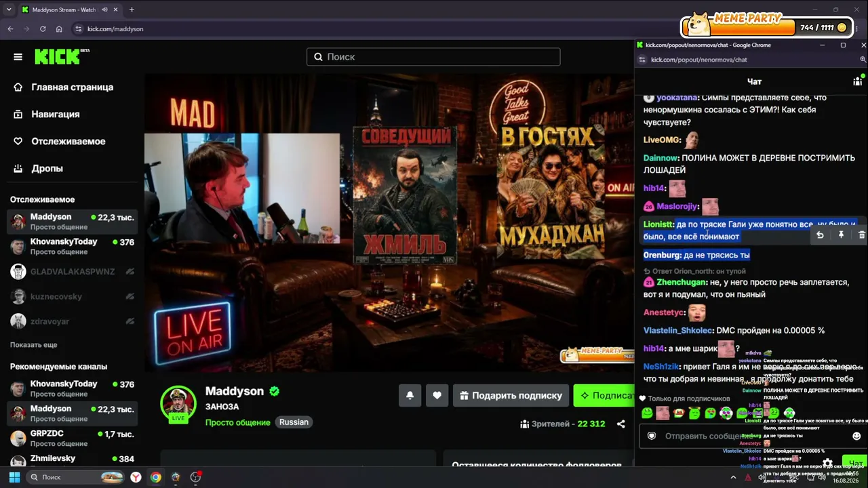Go back in the main browser window

(10, 29)
